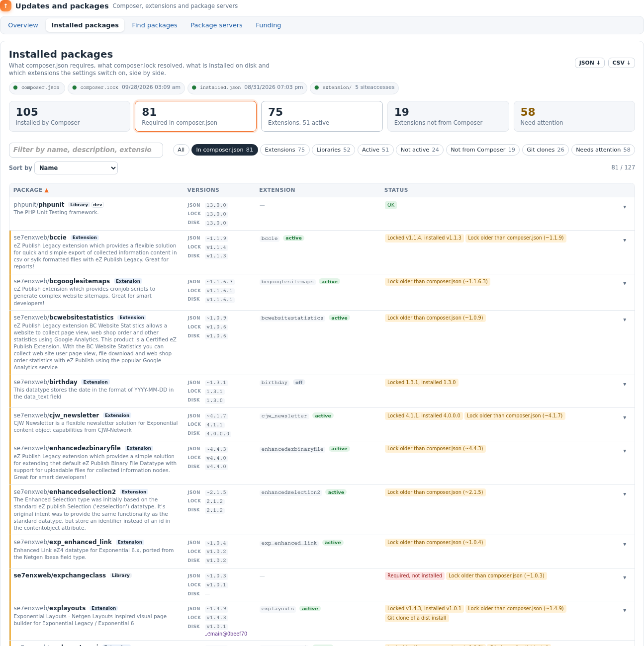Select the 105 Installed by Composer card
The width and height of the screenshot is (644, 646).
tap(70, 116)
